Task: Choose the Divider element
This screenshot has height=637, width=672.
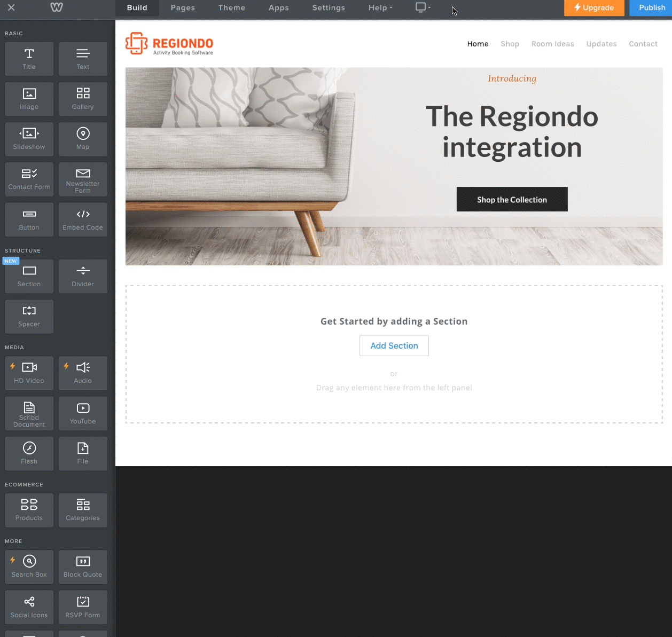Action: (x=83, y=276)
